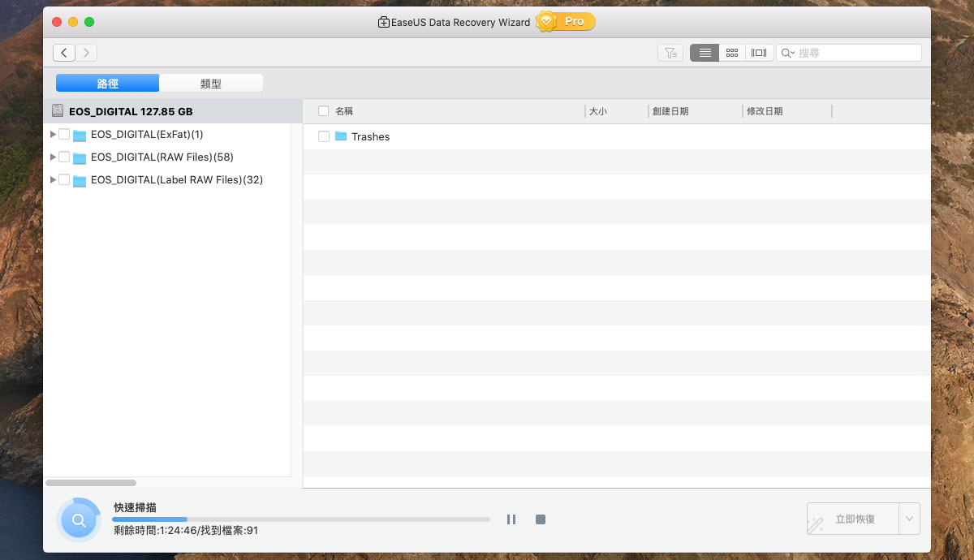Click the folder icon for EOS_DIGITAL(Label RAW Files)(32)

(x=80, y=180)
